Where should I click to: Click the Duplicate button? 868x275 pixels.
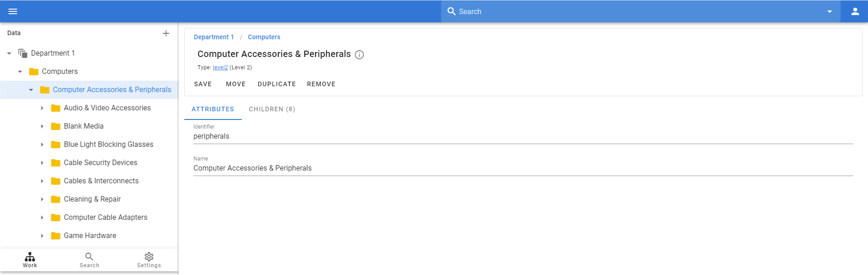[277, 84]
